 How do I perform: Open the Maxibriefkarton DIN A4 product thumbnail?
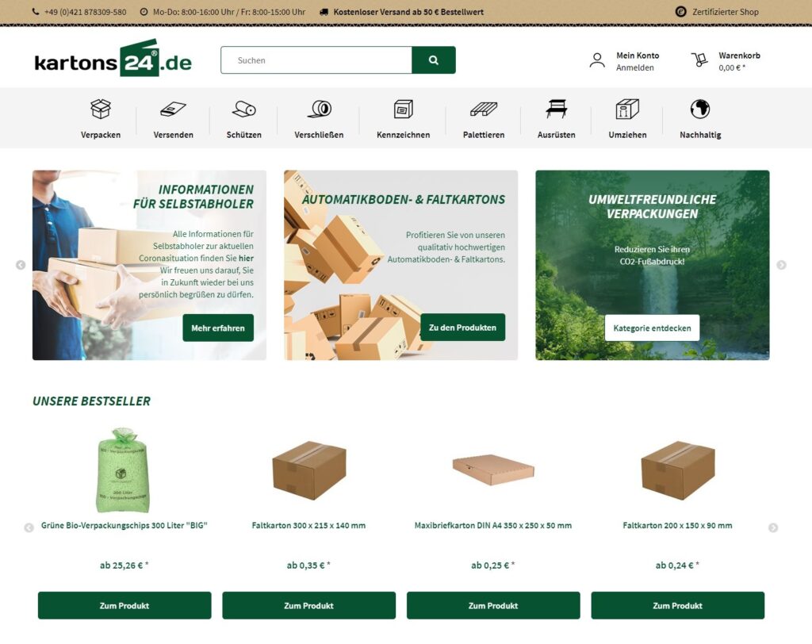tap(493, 470)
